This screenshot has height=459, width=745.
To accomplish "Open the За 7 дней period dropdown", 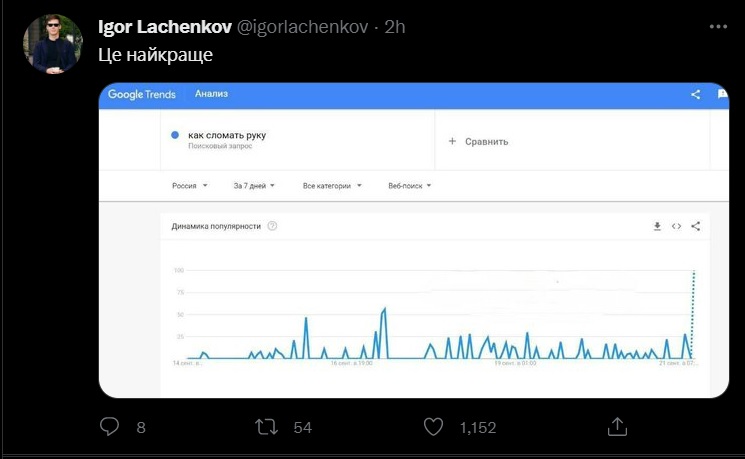I will 254,186.
